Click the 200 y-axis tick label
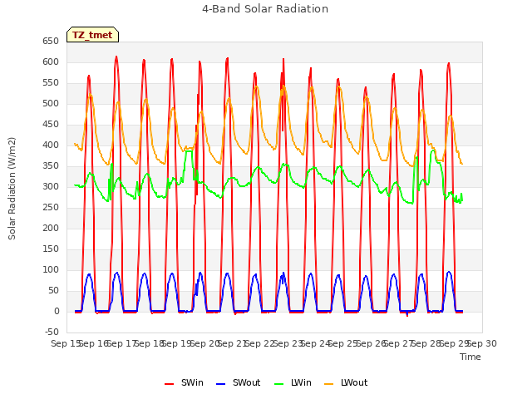The width and height of the screenshot is (532, 399). tap(51, 229)
